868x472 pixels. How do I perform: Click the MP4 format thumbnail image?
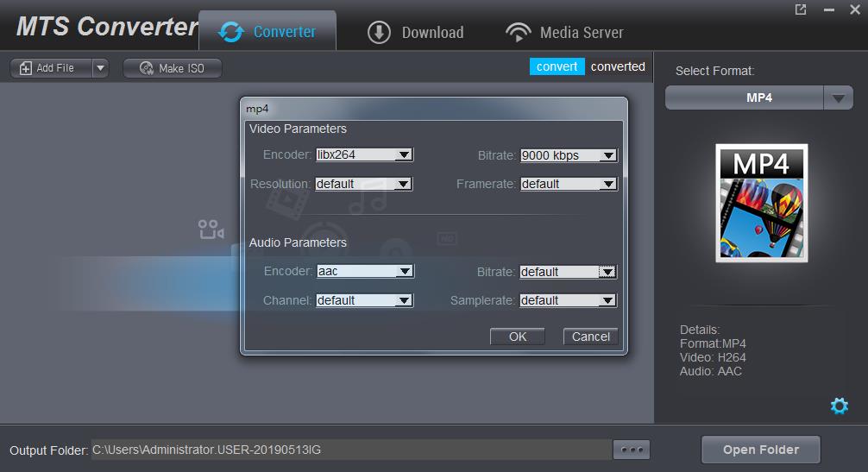coord(761,203)
